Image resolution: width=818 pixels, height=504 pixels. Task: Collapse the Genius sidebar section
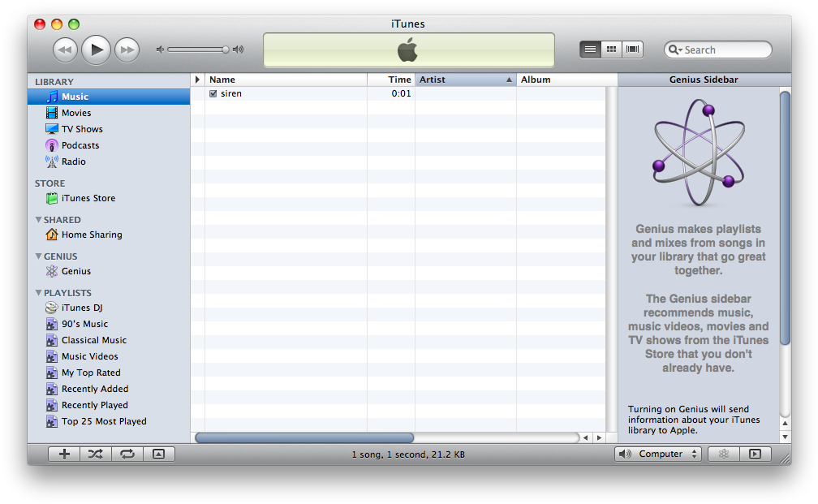coord(38,256)
